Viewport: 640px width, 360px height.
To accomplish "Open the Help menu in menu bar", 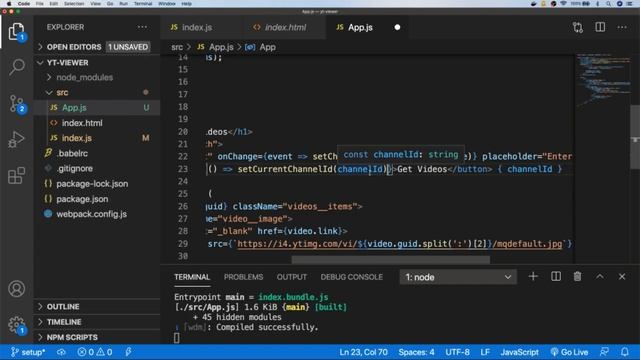I will tap(187, 4).
